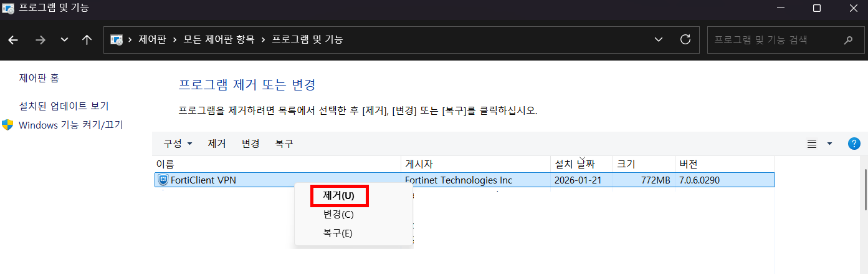This screenshot has width=868, height=274.
Task: Click the FortiClient VPN shield icon
Action: click(x=163, y=180)
